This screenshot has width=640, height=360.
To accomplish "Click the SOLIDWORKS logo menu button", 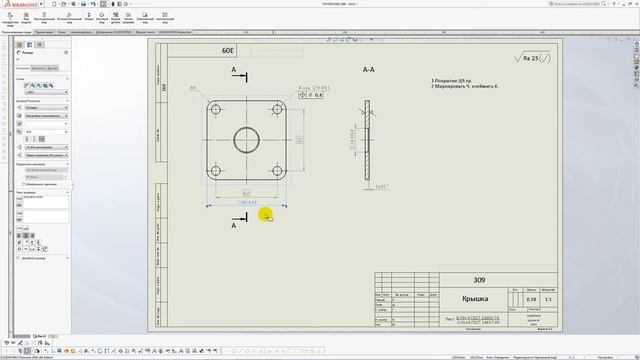I will (20, 4).
